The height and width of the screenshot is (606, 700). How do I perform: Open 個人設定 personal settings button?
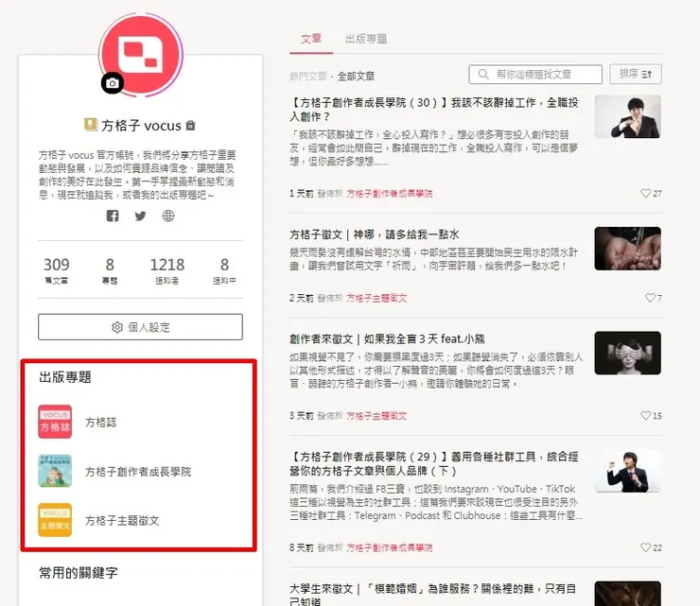pos(140,327)
